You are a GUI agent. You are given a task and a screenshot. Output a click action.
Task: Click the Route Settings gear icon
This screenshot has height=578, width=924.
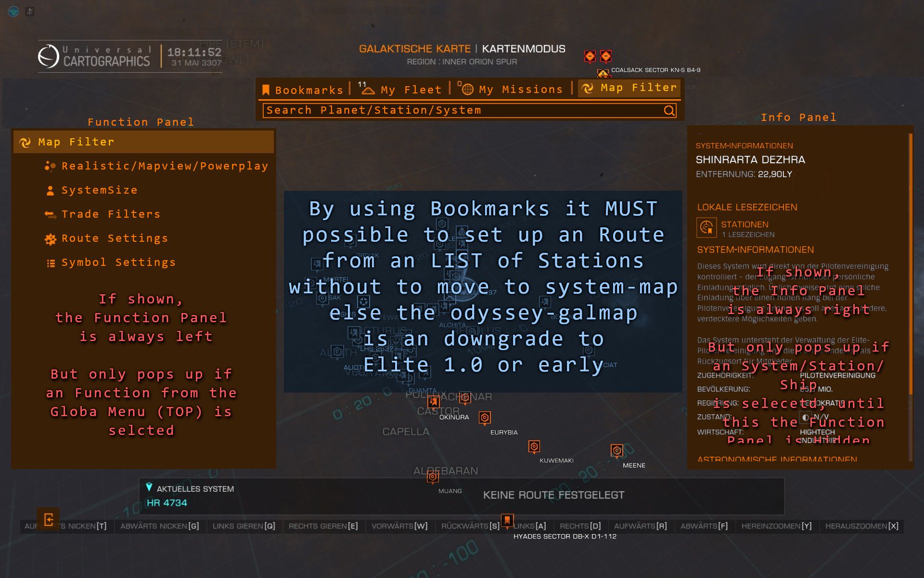coord(50,239)
